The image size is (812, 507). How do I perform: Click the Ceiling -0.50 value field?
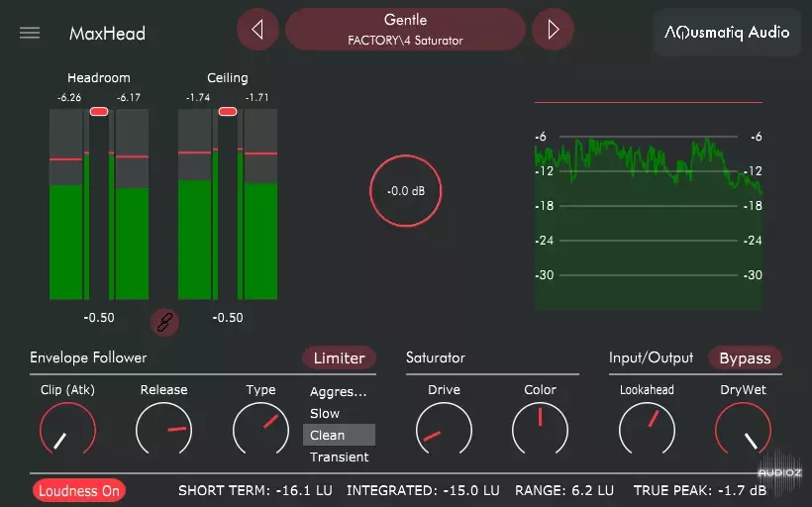coord(228,318)
